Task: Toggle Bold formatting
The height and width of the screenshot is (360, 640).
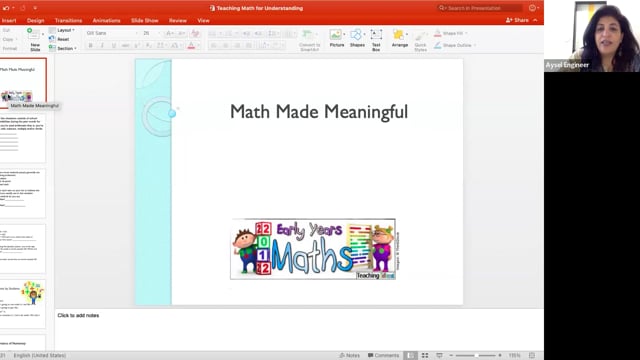Action: tap(91, 45)
